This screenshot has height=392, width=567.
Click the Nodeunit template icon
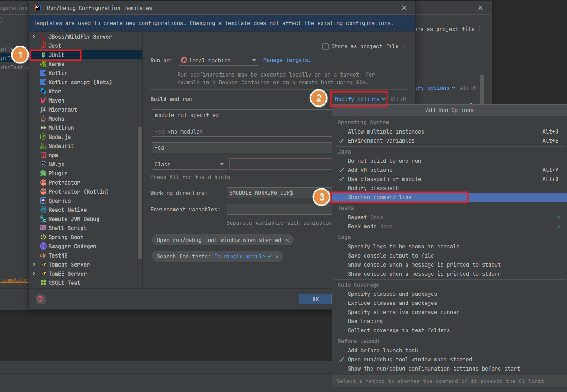[43, 146]
